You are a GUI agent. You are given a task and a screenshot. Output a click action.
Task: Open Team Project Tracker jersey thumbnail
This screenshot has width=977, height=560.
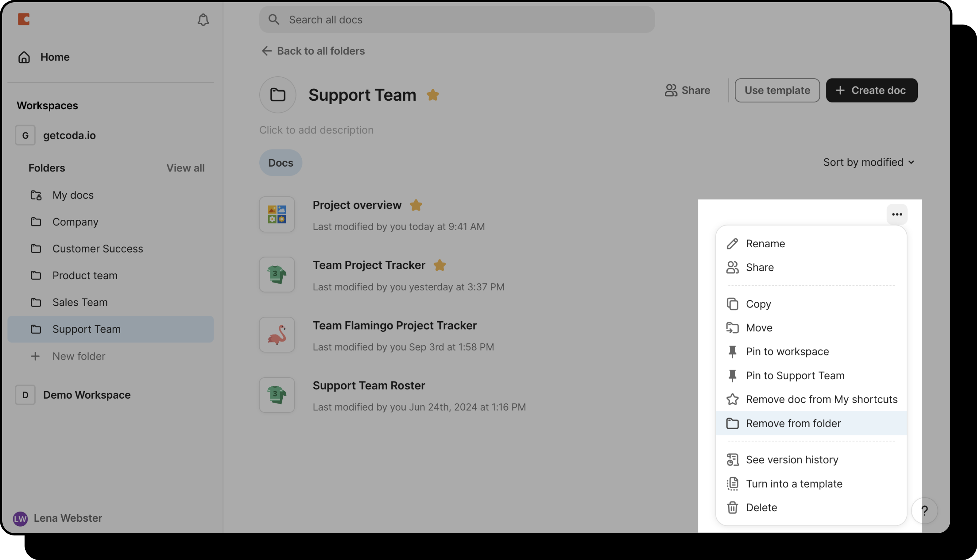(x=277, y=275)
